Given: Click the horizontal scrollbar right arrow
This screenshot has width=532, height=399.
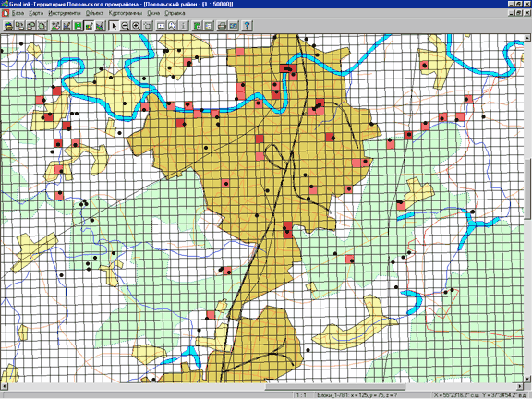Looking at the screenshot, I should (x=521, y=386).
